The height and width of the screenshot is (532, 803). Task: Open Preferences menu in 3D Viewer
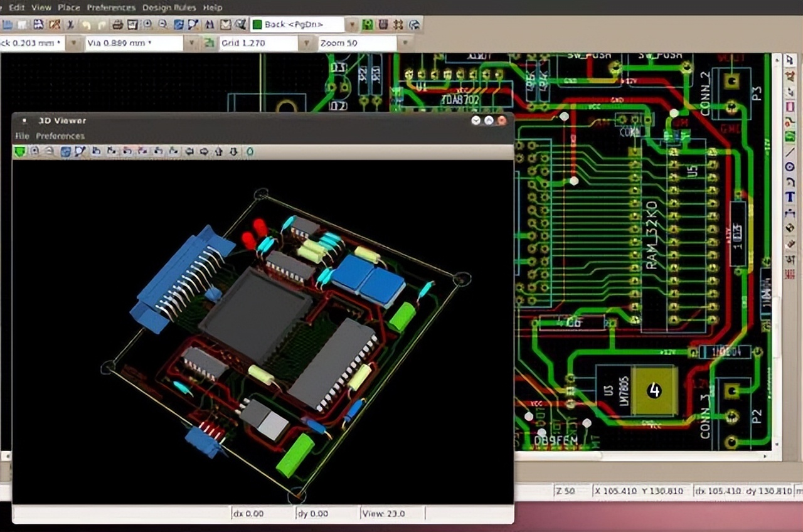point(60,136)
